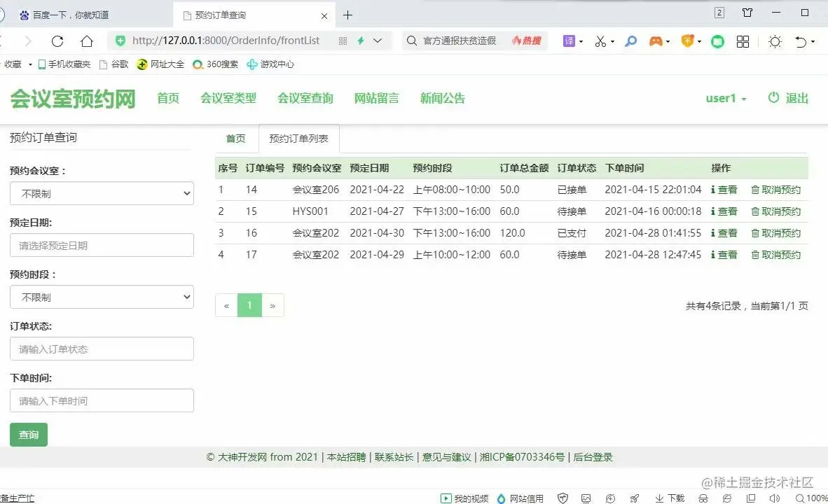Go to browser home page icon

click(x=87, y=41)
